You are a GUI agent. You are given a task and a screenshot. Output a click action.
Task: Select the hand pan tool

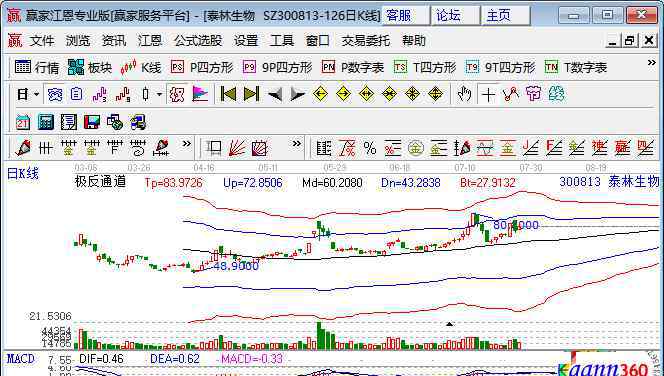pos(465,94)
